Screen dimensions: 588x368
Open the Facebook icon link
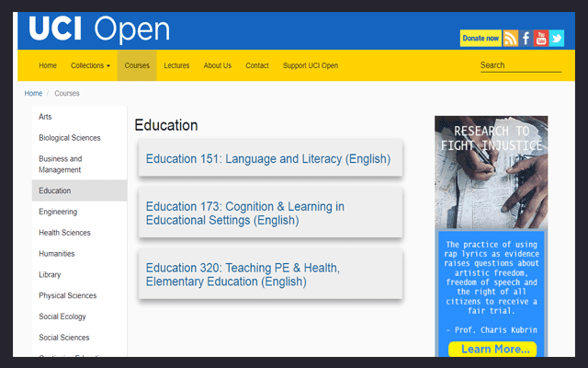click(x=526, y=38)
